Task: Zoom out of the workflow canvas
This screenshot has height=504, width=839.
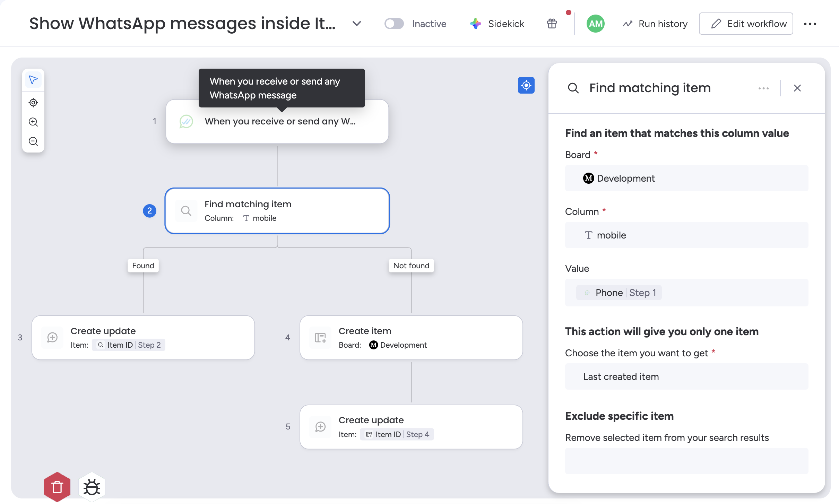Action: coord(33,141)
